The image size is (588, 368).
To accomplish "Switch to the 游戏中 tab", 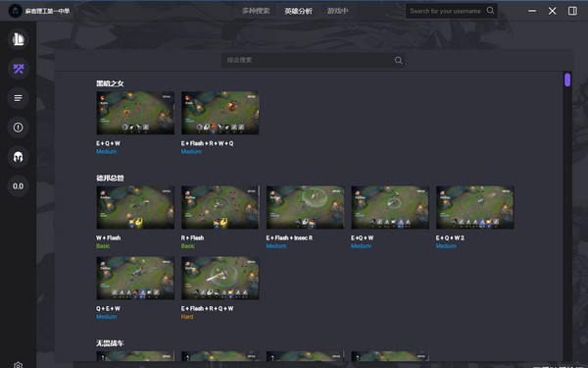I will coord(337,11).
